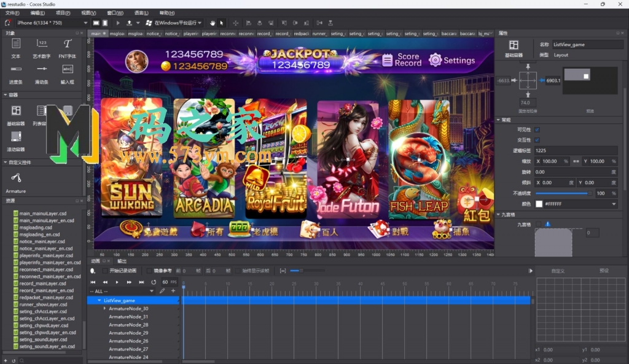Add a new animation with plus icon
The width and height of the screenshot is (629, 364).
(173, 291)
